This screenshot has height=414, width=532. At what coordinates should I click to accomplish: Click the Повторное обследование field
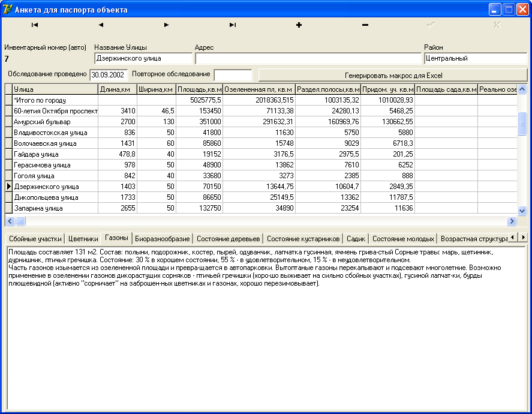pos(233,75)
